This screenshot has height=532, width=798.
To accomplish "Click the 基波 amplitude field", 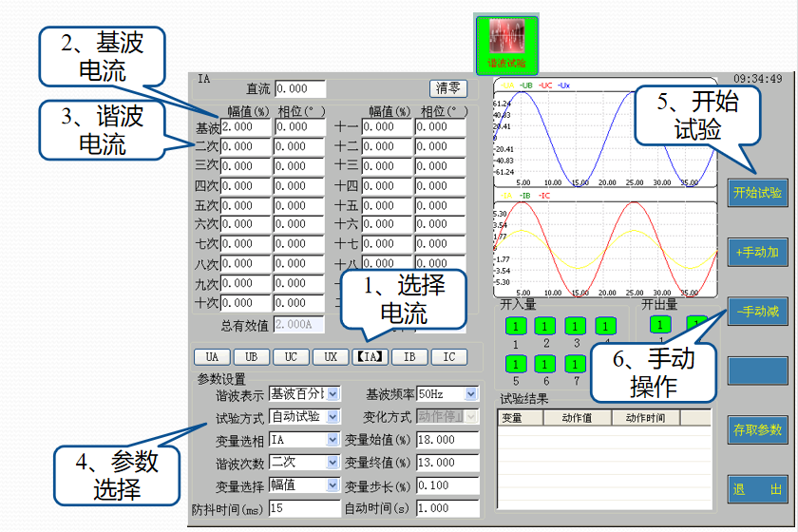I will pyautogui.click(x=246, y=126).
